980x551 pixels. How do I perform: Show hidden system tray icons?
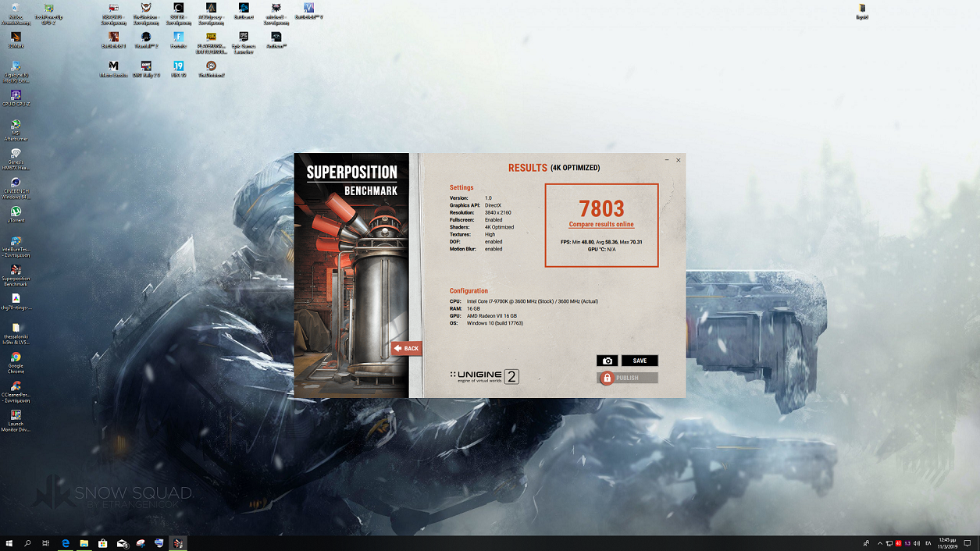[x=880, y=543]
